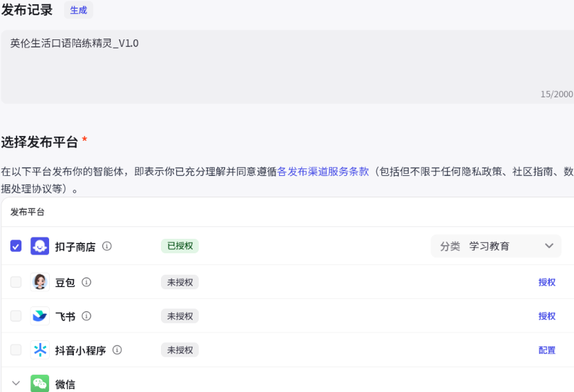Click the 已授权 status tag
The width and height of the screenshot is (574, 392).
tap(180, 246)
